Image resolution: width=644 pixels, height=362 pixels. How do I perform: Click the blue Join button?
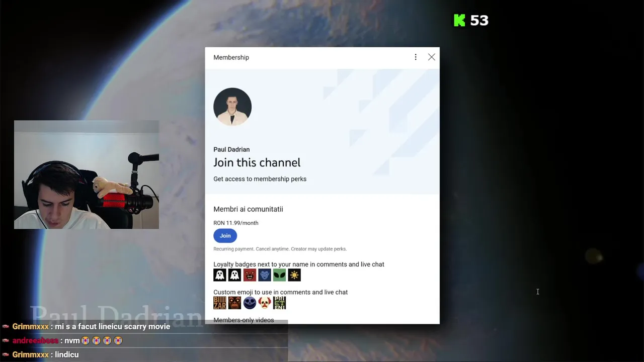(x=225, y=236)
